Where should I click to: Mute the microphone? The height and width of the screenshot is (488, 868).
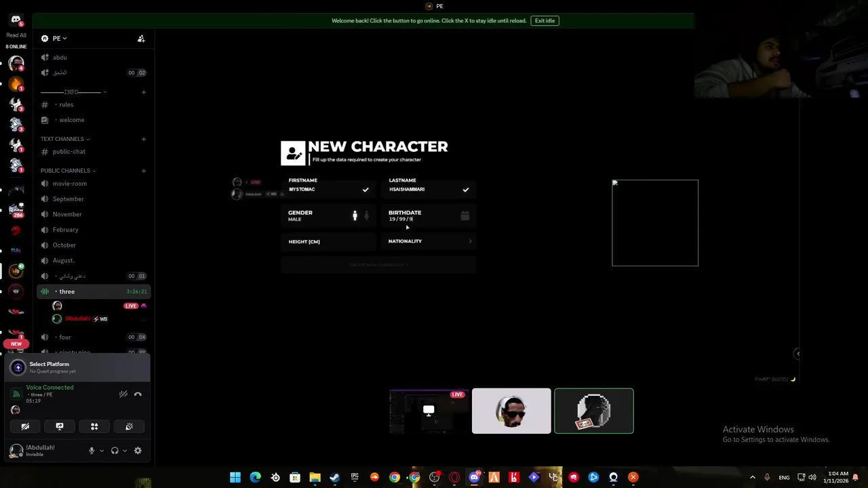click(x=92, y=451)
